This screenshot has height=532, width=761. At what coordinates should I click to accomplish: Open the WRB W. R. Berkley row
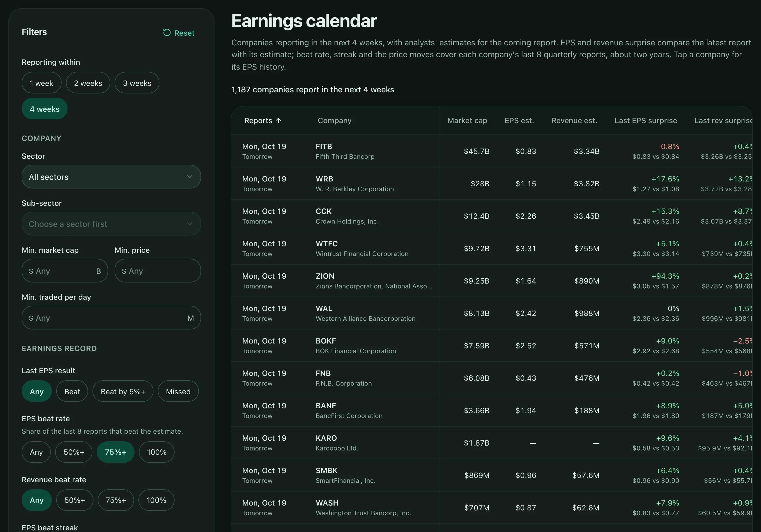point(492,184)
